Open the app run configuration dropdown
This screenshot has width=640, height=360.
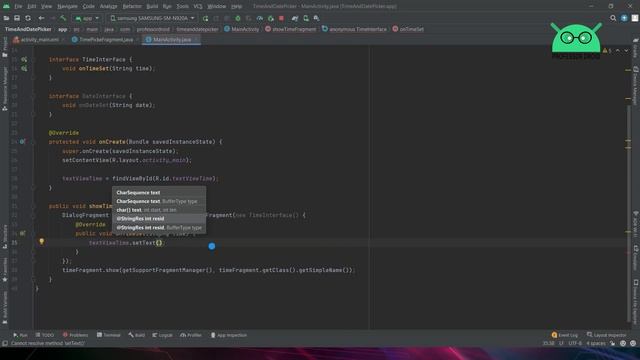point(87,18)
